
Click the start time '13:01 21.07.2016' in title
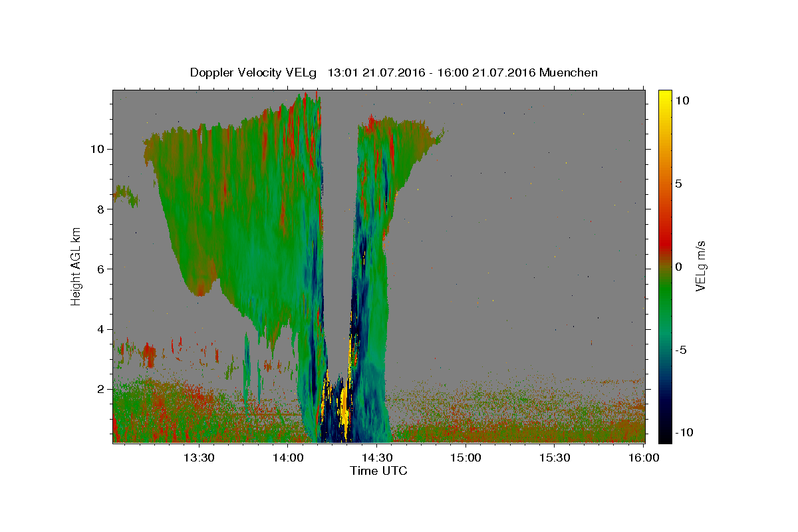pos(376,72)
